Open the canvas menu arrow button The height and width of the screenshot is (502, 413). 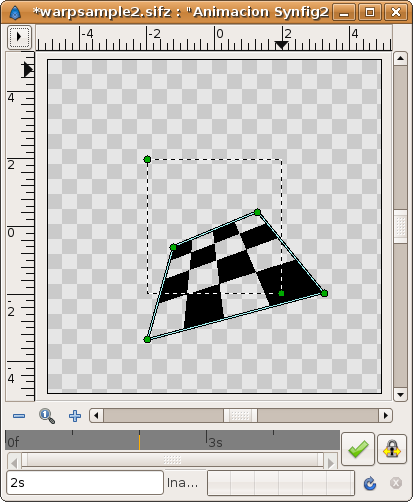click(x=19, y=37)
